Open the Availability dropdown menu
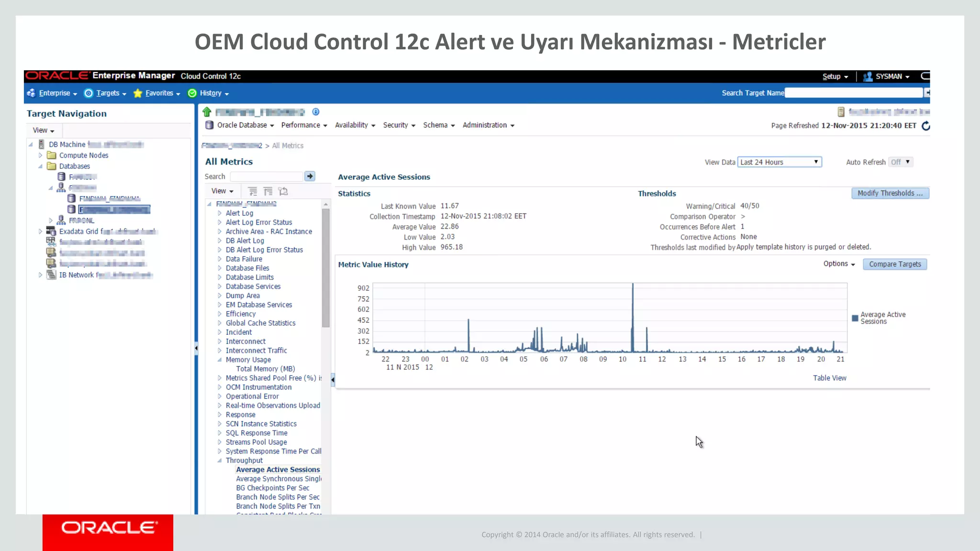 (x=355, y=125)
